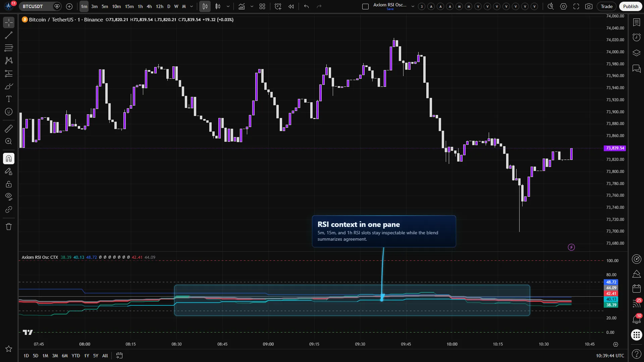Viewport: 644px width, 362px height.
Task: Click the go to date calendar icon
Action: 119,356
